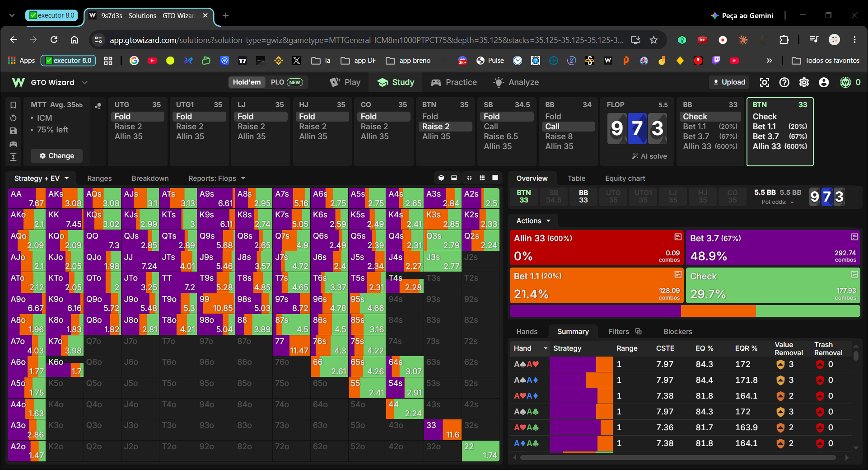The height and width of the screenshot is (470, 868).
Task: Click the history icon in left sidebar
Action: [13, 118]
